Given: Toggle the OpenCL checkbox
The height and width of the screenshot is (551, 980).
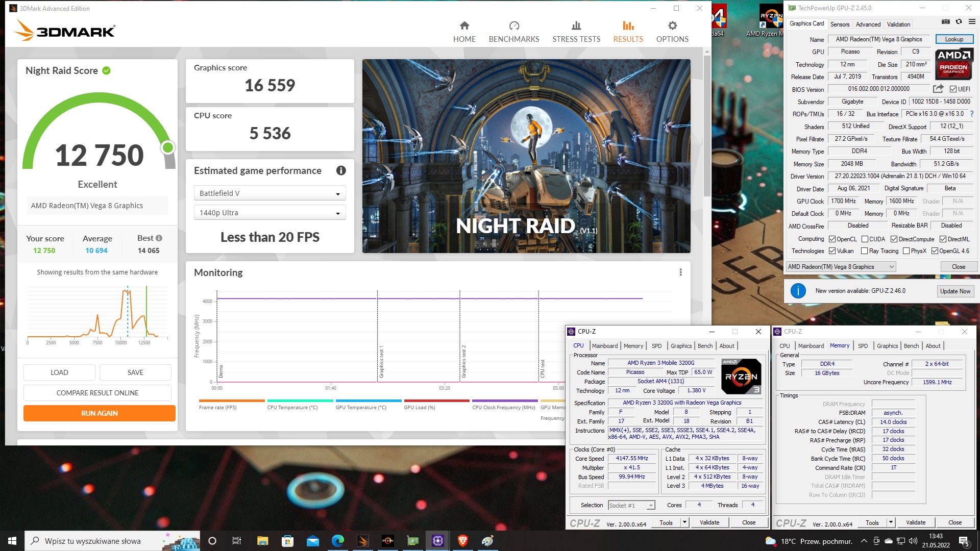Looking at the screenshot, I should pos(832,239).
